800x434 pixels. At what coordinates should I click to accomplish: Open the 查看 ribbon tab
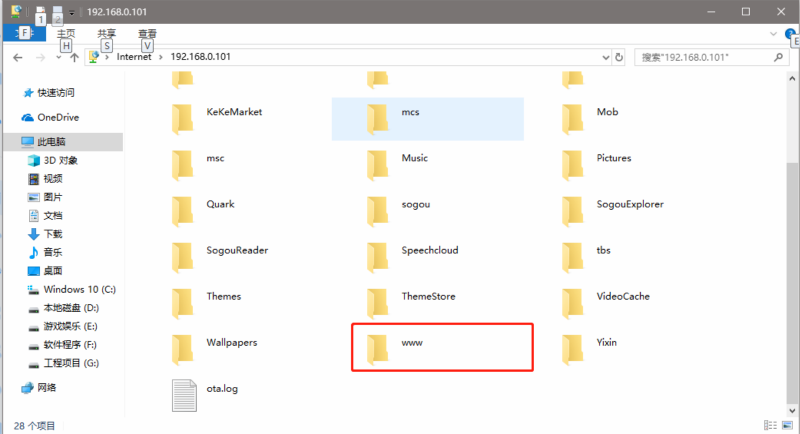click(x=147, y=33)
